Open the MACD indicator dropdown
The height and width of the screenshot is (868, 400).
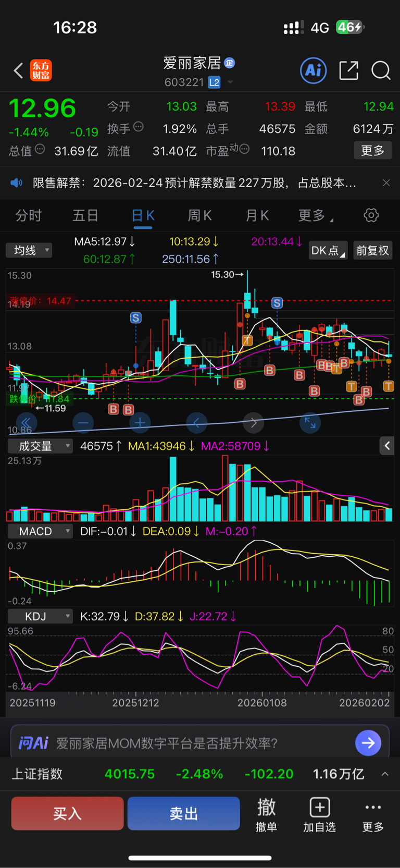(x=40, y=531)
